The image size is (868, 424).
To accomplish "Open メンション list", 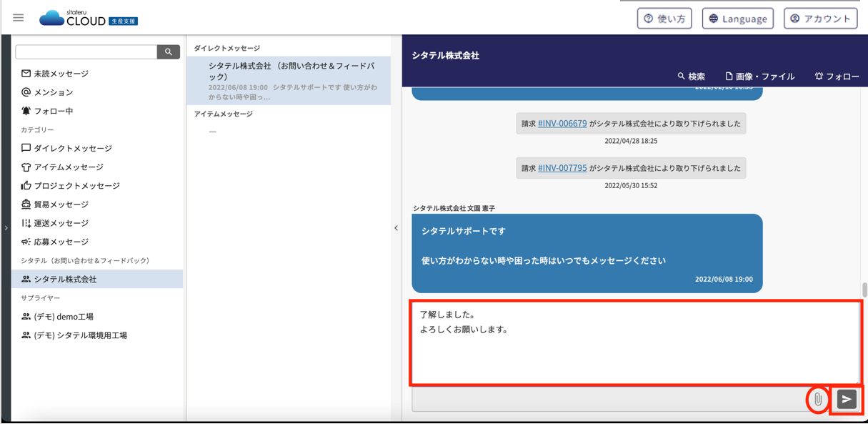I will pyautogui.click(x=54, y=92).
